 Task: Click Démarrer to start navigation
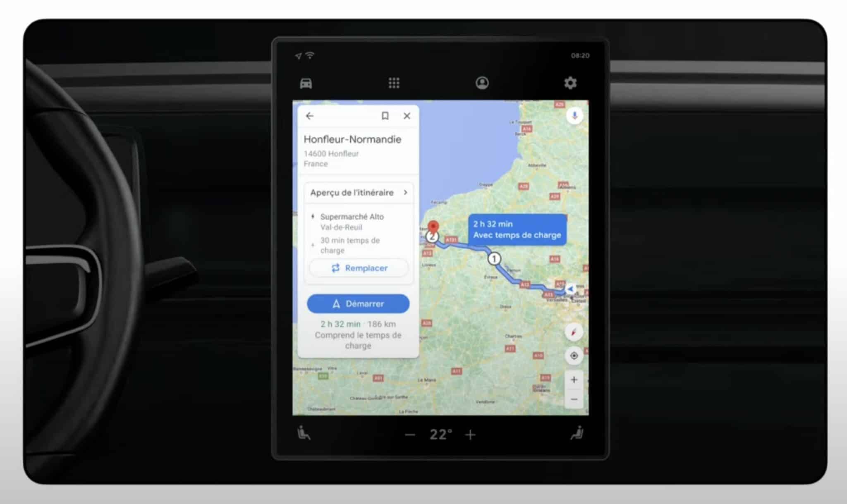coord(358,303)
